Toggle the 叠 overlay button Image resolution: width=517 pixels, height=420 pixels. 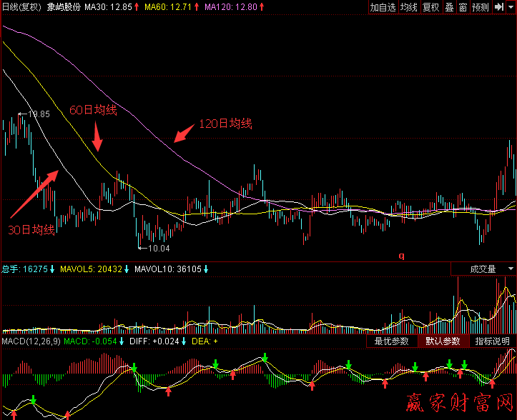point(449,7)
